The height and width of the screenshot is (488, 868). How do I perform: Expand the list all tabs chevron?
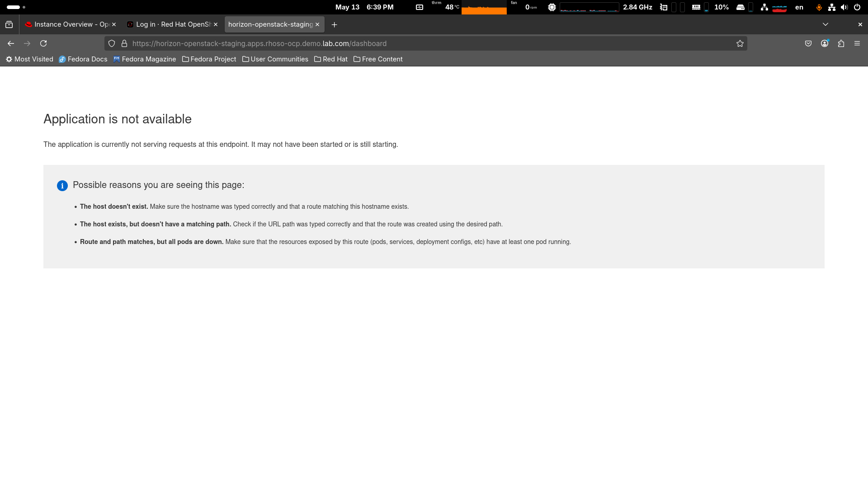[x=825, y=24]
